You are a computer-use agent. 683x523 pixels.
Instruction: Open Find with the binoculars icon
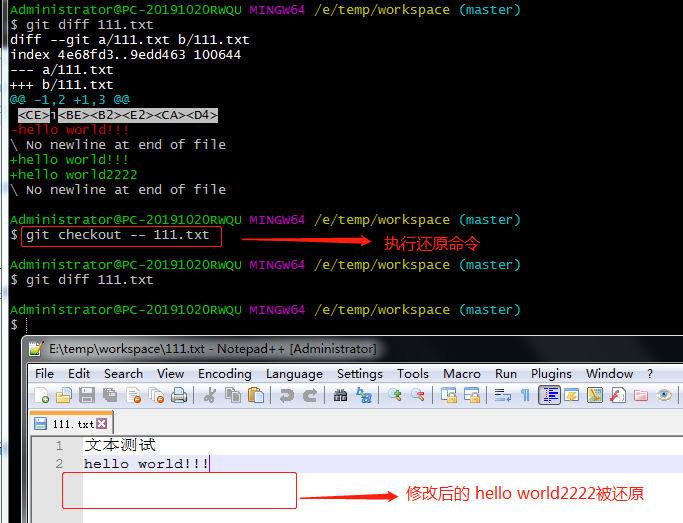pyautogui.click(x=340, y=395)
